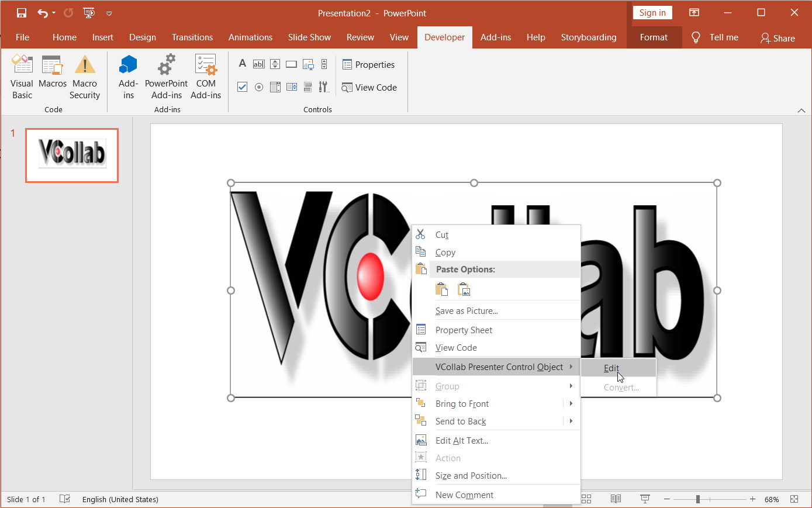Click the Sign in button
Image resolution: width=812 pixels, height=508 pixels.
coord(652,13)
